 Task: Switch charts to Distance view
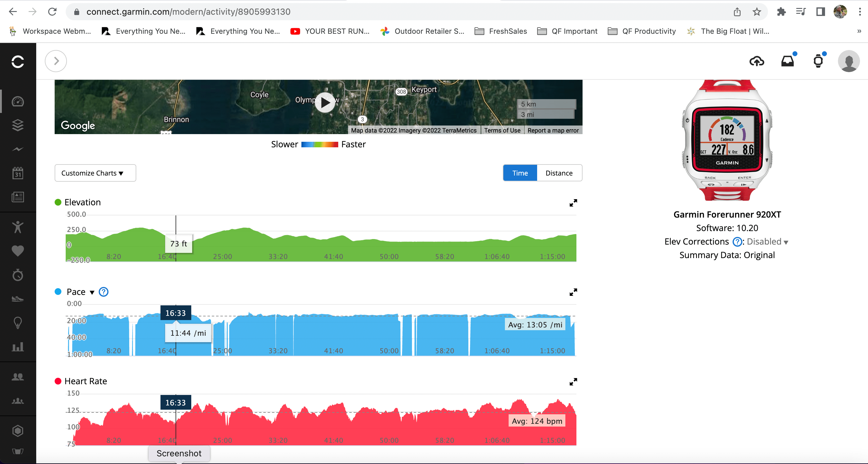[x=559, y=173]
